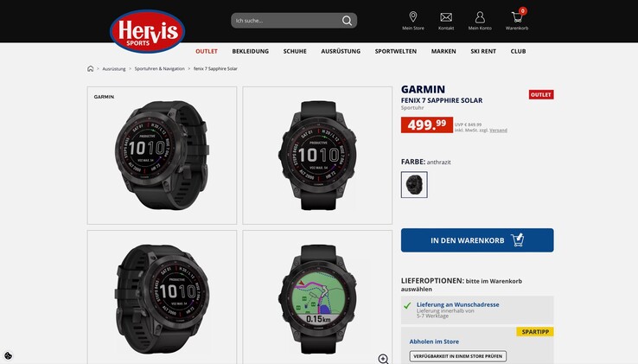Open cookie settings icon

pyautogui.click(x=8, y=355)
